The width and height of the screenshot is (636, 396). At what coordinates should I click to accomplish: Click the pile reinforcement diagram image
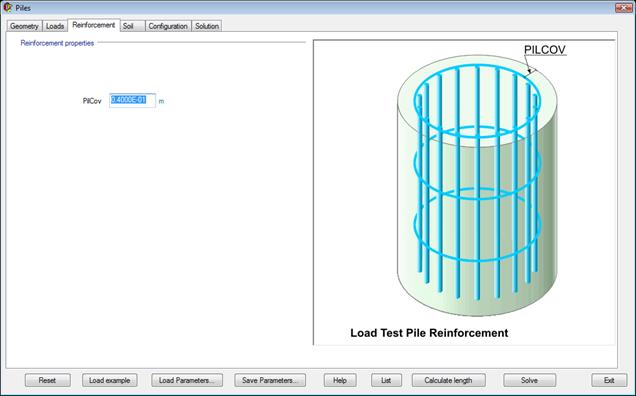(x=464, y=192)
